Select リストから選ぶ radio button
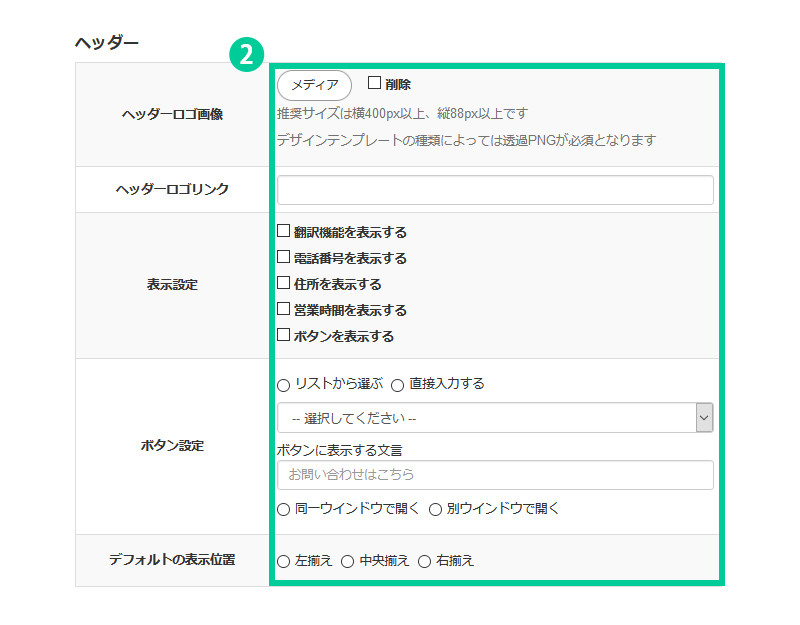 pos(284,385)
